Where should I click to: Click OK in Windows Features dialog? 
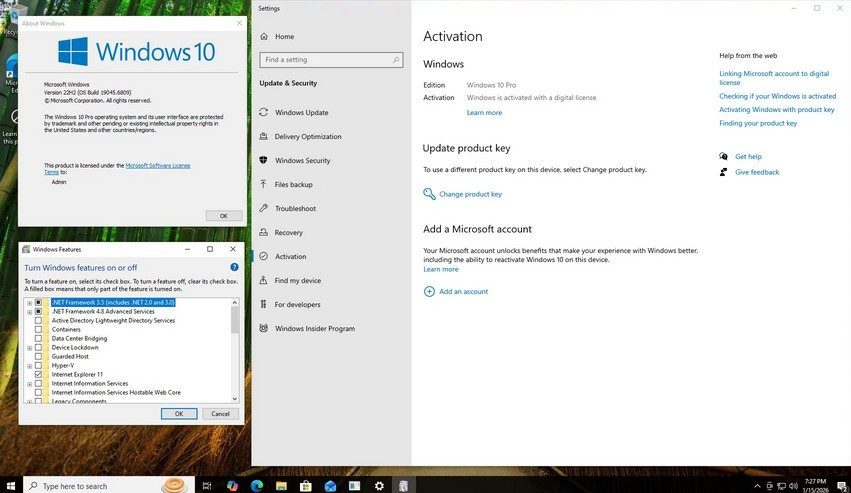point(179,414)
